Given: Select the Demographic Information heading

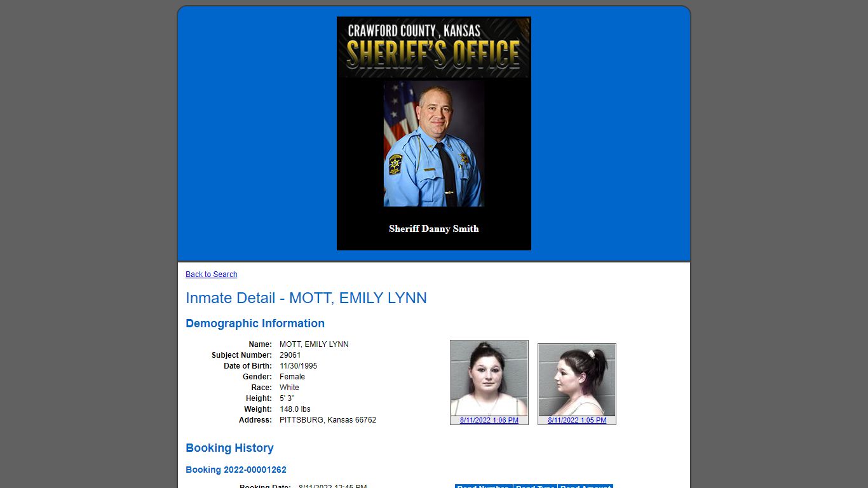Looking at the screenshot, I should 255,323.
